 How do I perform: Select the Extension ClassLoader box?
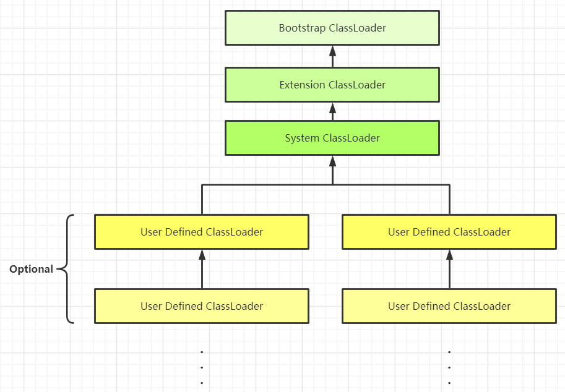[332, 85]
